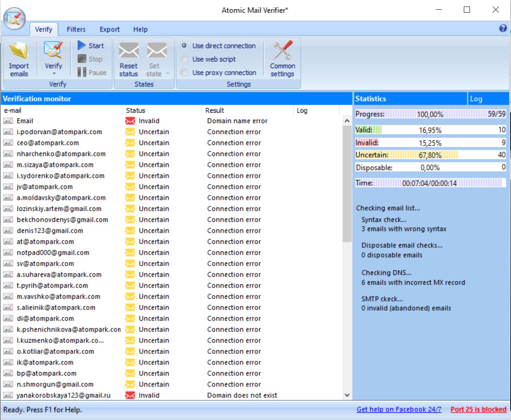This screenshot has height=420, width=511.
Task: Open the Export ribbon tab
Action: [109, 29]
